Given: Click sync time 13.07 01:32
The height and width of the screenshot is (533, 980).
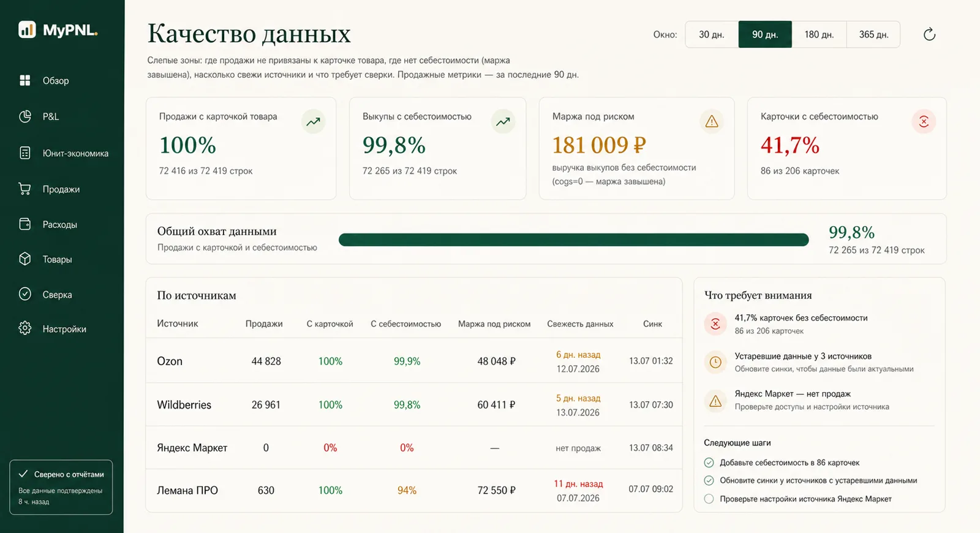Looking at the screenshot, I should click(650, 361).
